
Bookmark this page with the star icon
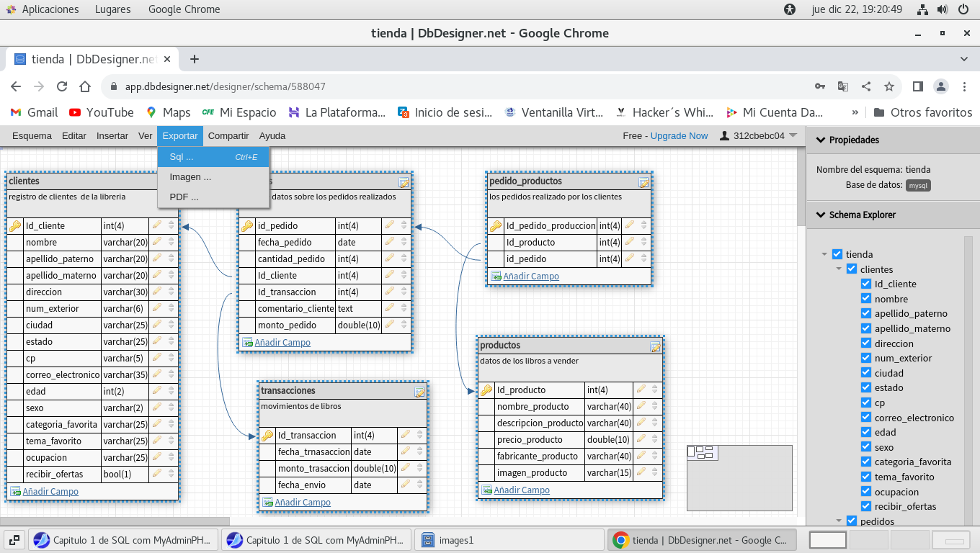pos(889,86)
